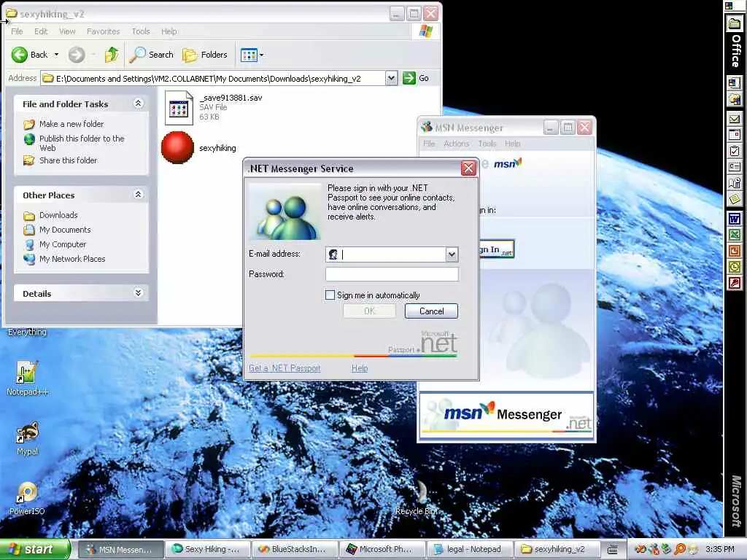This screenshot has width=747, height=560.
Task: Select the _save913881.sav file icon
Action: [x=179, y=108]
